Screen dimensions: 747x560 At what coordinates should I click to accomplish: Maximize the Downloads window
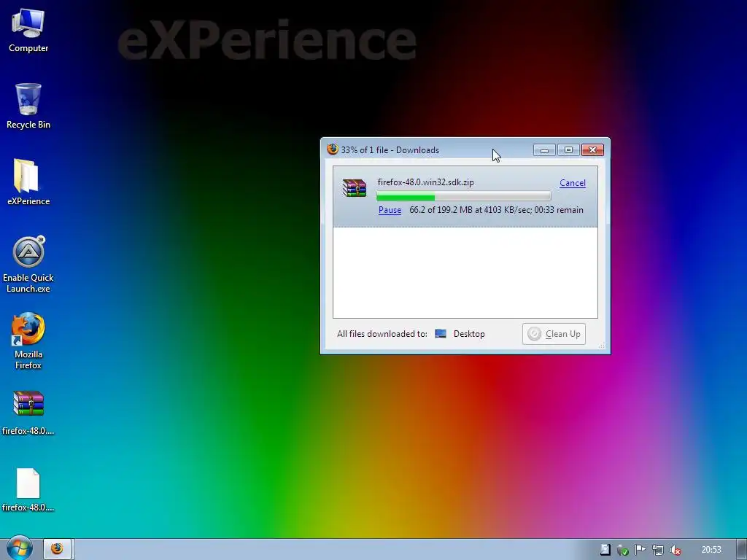coord(568,150)
